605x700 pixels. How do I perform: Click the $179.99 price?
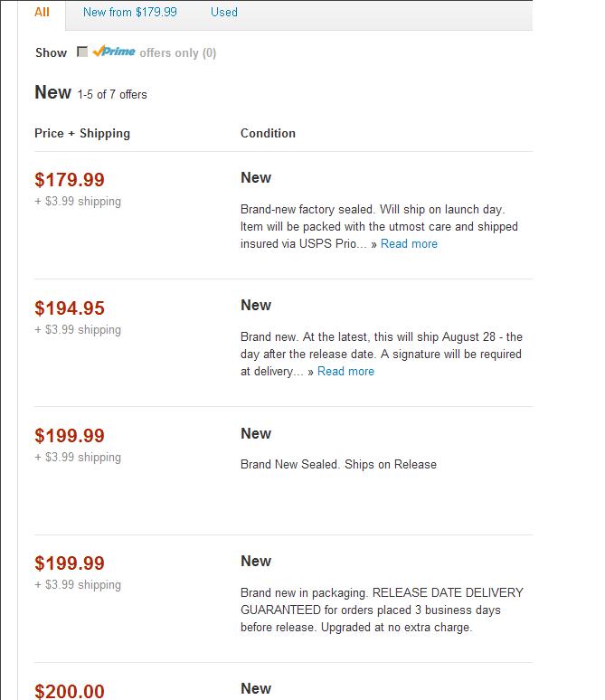point(70,180)
